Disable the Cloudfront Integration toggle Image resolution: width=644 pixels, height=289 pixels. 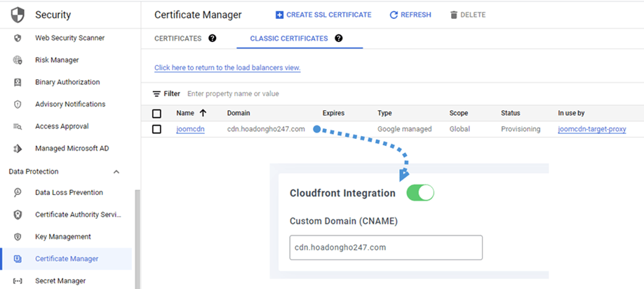pyautogui.click(x=420, y=193)
